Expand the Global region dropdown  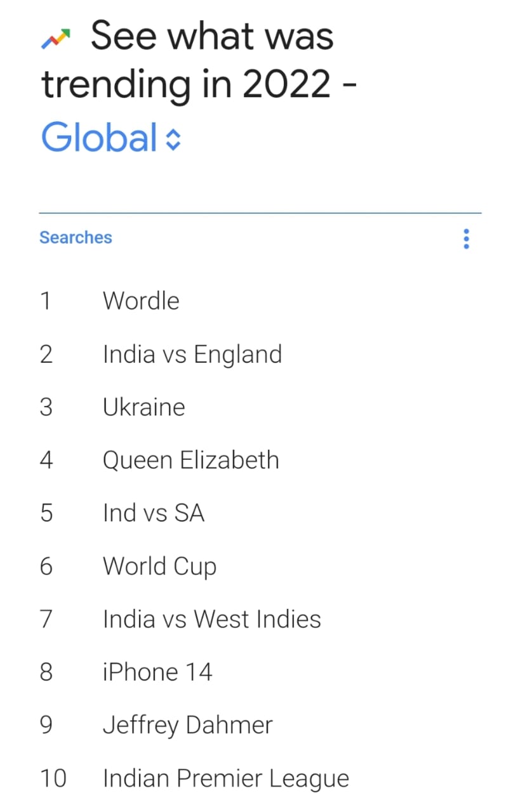point(112,137)
